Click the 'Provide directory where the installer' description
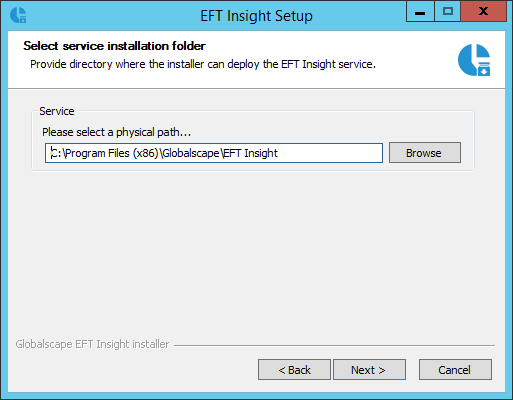This screenshot has width=513, height=400. tap(203, 64)
